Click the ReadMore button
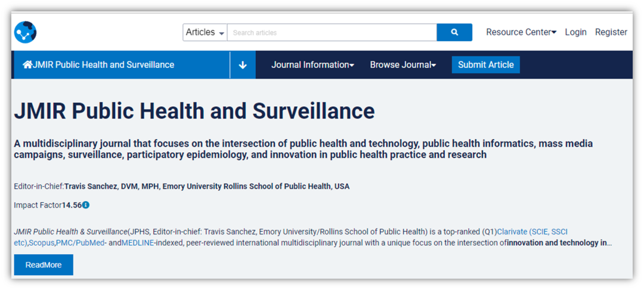This screenshot has height=290, width=644. click(x=44, y=265)
